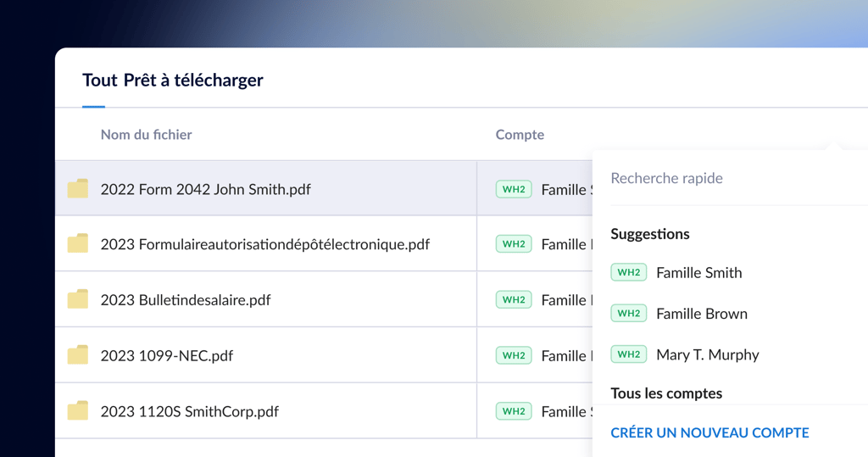Screen dimensions: 868x457
Task: Open the Prêt à télécharger tab
Action: [193, 81]
